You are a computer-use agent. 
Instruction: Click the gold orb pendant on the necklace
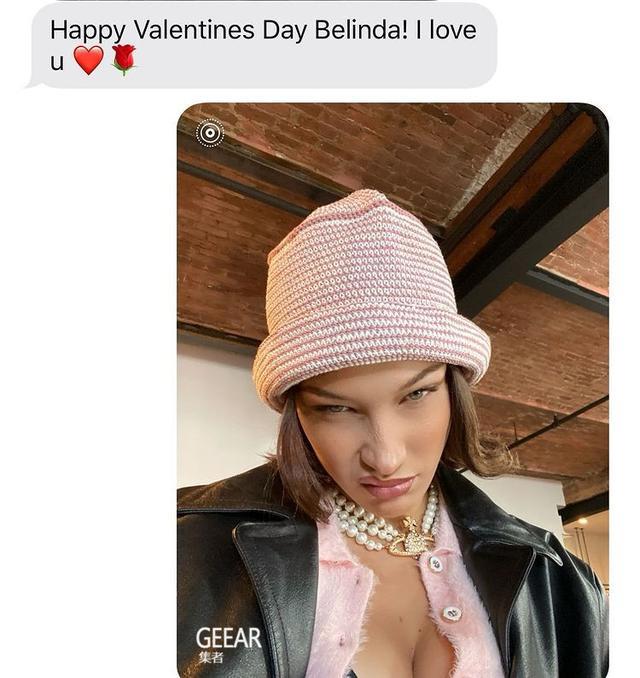pyautogui.click(x=411, y=538)
